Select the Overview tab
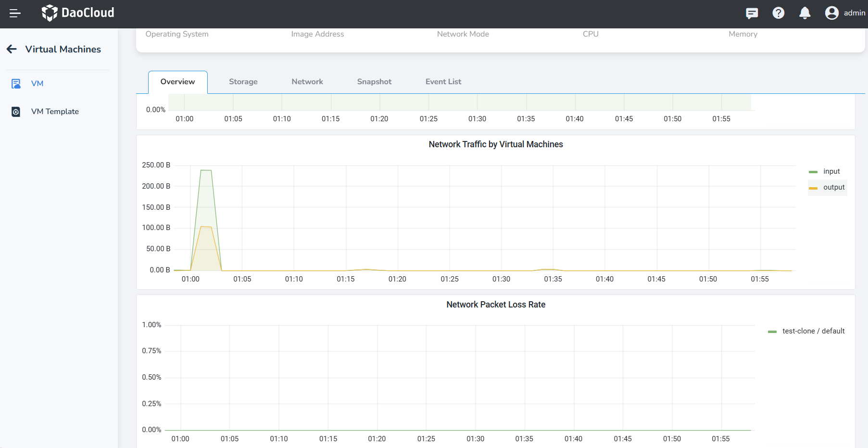 click(x=177, y=82)
